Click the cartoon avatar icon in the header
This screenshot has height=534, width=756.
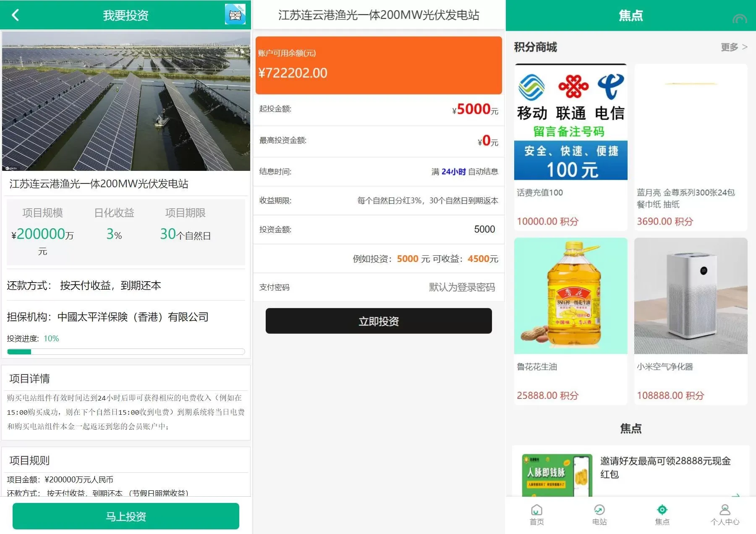click(235, 15)
